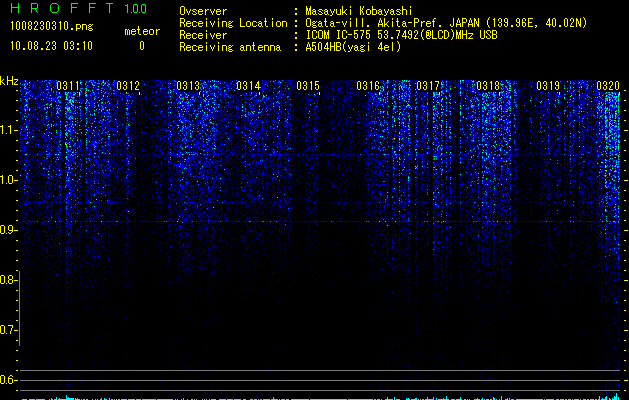Viewport: 629px width, 400px height.
Task: Click the timestamp 10.08.23 03:10
Action: 51,46
